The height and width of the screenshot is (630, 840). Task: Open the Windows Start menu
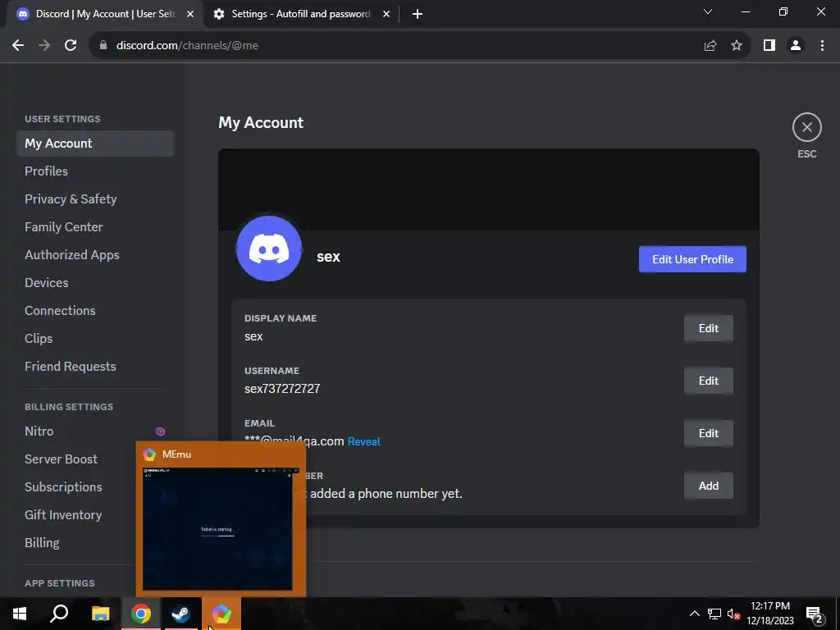(x=20, y=614)
